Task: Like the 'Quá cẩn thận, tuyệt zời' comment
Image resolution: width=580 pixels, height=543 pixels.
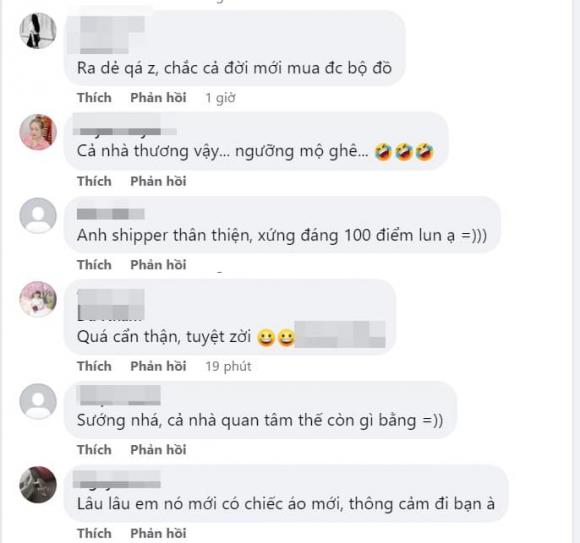Action: coord(94,366)
